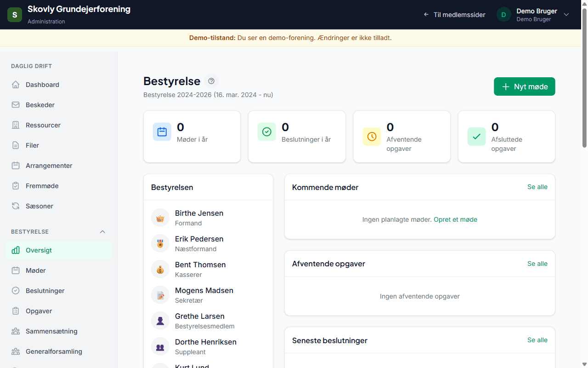The height and width of the screenshot is (368, 588).
Task: Go to Opgaver in the sidebar
Action: (x=59, y=311)
